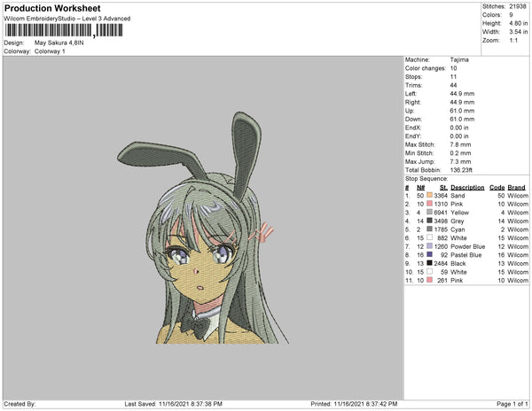Click the Grey 3498 color swatch
The image size is (532, 411).
point(429,221)
